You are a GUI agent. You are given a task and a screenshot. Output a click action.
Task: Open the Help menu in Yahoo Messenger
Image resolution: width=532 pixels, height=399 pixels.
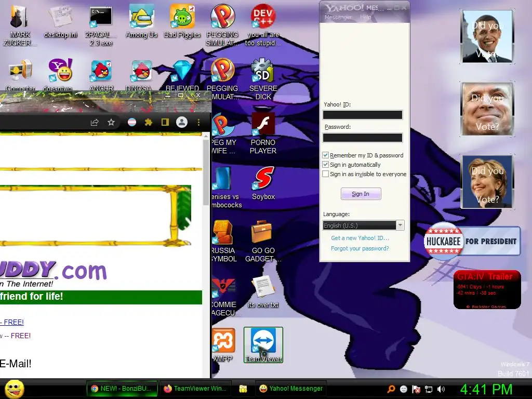365,17
